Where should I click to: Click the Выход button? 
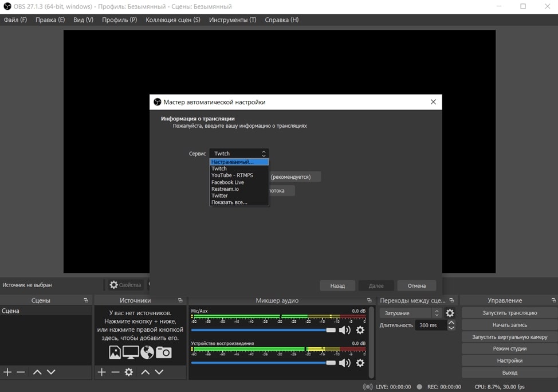pyautogui.click(x=510, y=373)
